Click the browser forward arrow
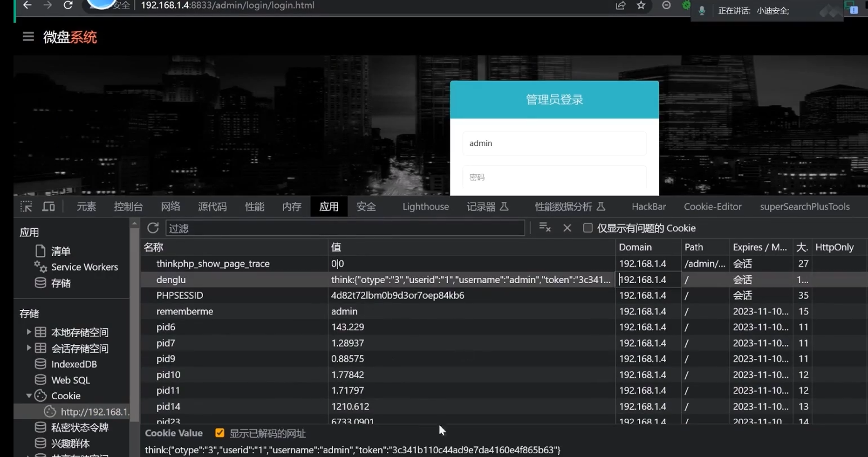The width and height of the screenshot is (868, 457). tap(48, 5)
